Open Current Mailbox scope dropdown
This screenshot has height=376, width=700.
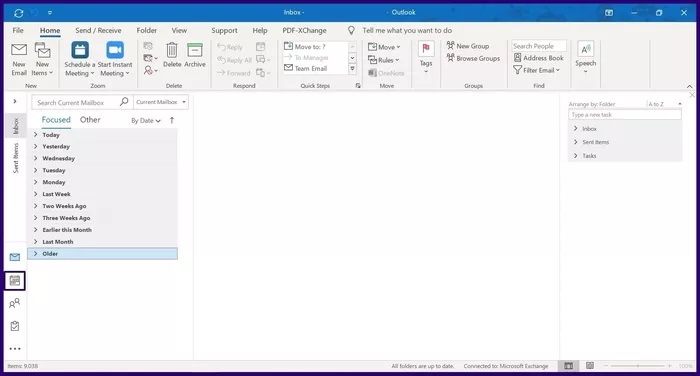pos(161,102)
